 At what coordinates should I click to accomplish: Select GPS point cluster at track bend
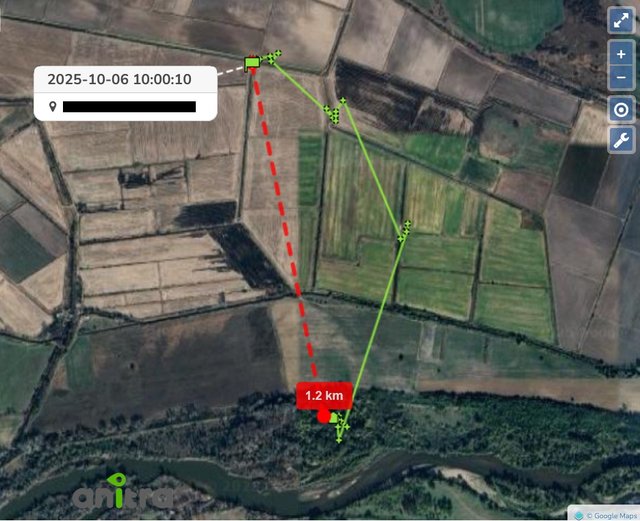335,112
